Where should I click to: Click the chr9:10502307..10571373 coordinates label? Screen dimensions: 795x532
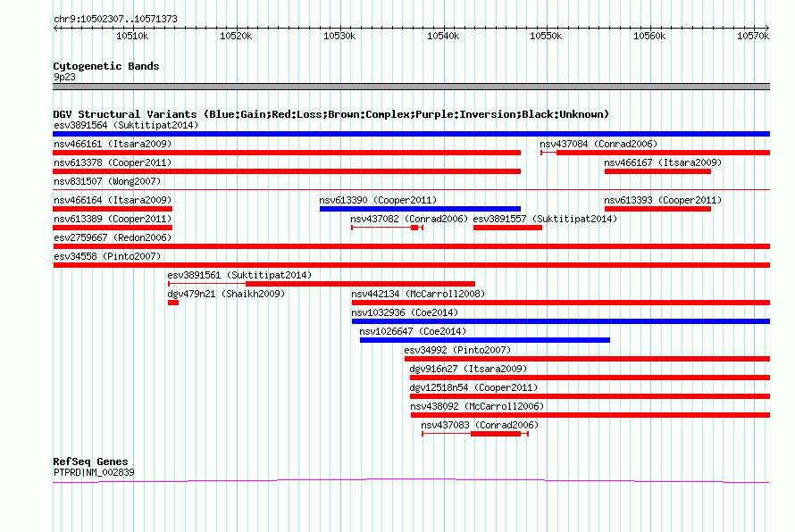tap(115, 19)
